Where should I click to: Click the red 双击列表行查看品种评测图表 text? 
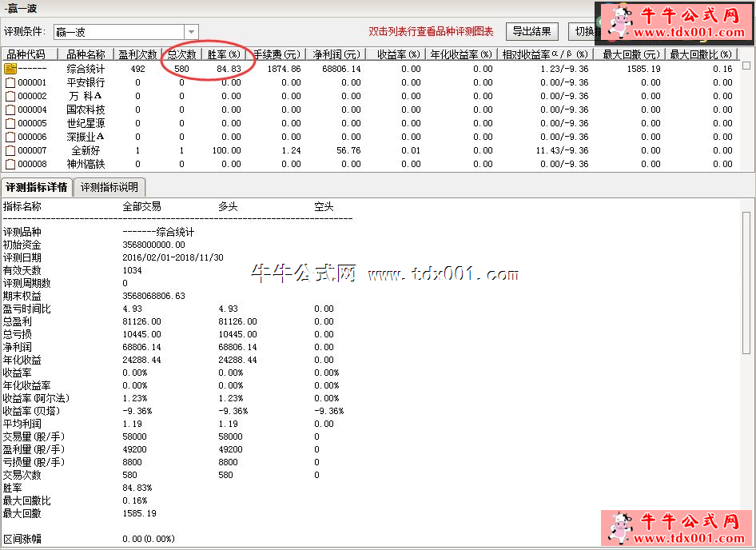(429, 30)
